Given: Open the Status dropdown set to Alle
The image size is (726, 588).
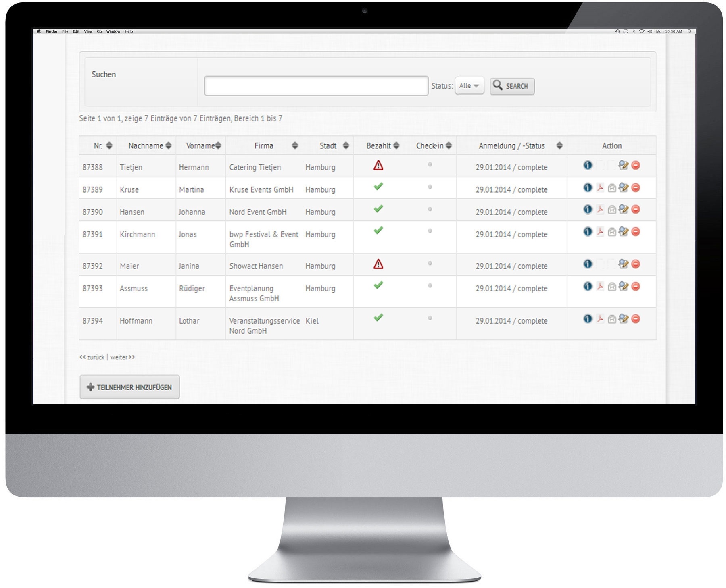Looking at the screenshot, I should point(469,86).
